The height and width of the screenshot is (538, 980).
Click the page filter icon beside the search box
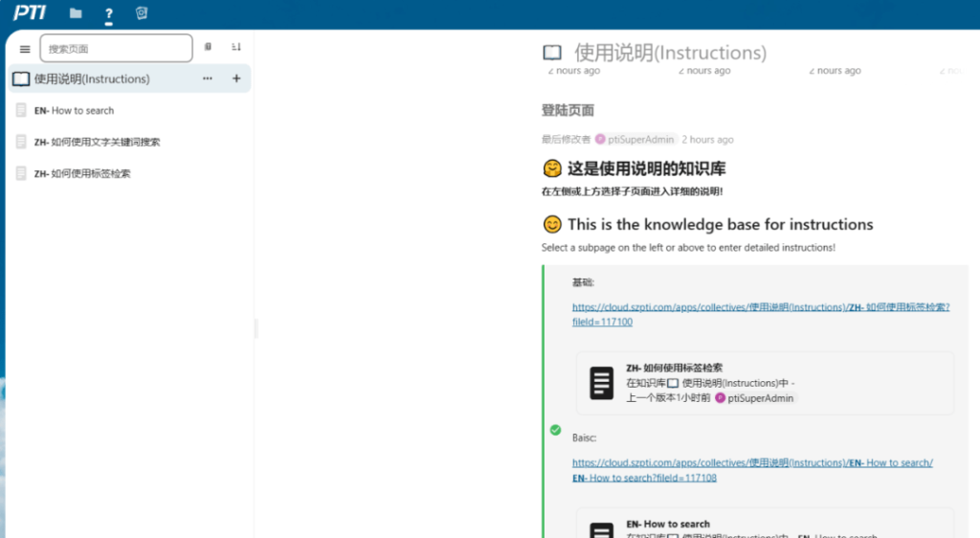click(209, 47)
